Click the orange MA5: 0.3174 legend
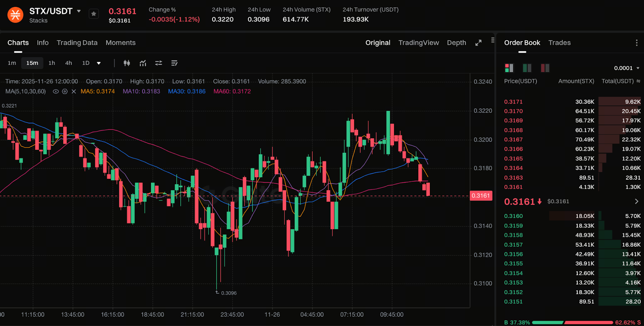This screenshot has height=326, width=644. click(x=98, y=91)
